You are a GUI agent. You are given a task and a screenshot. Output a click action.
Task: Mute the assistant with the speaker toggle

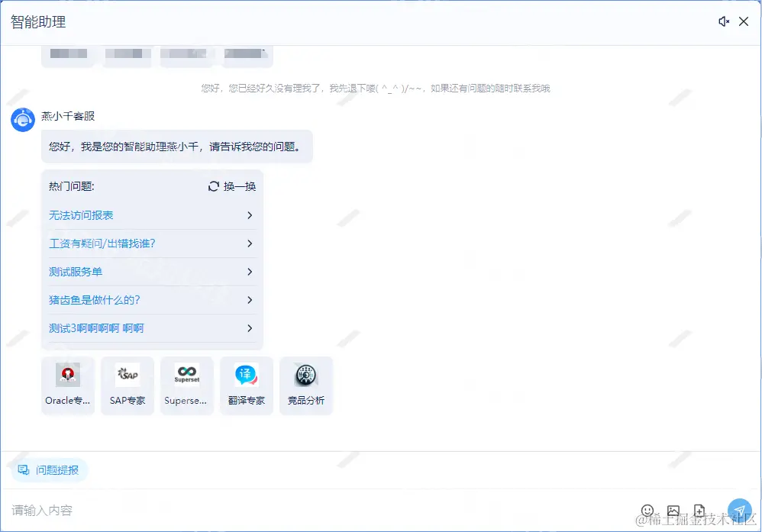(724, 21)
